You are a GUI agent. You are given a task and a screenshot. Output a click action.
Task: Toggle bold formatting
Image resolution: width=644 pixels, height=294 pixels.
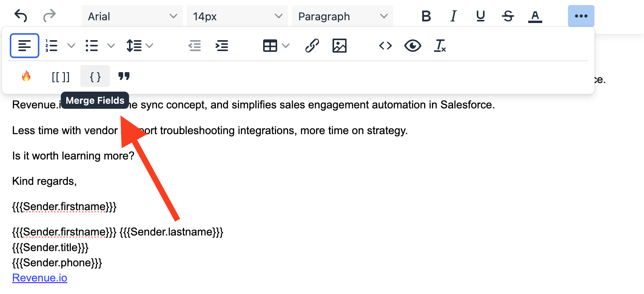coord(426,16)
